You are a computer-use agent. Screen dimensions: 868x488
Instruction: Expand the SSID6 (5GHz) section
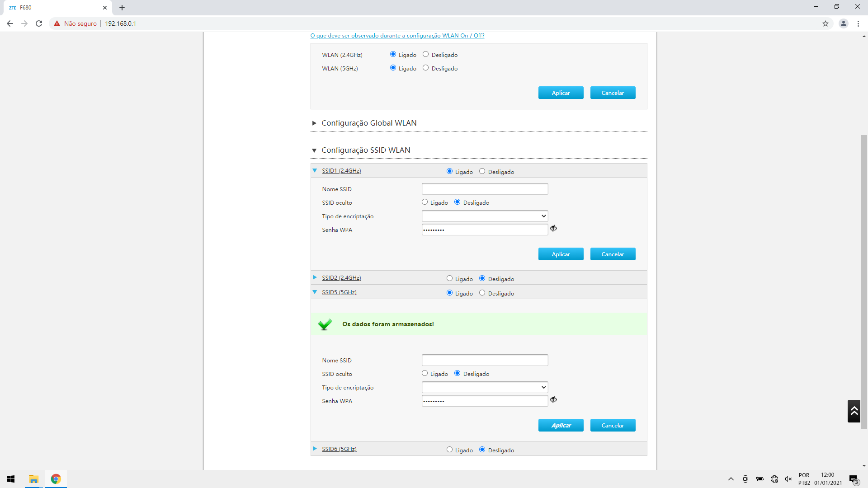339,449
